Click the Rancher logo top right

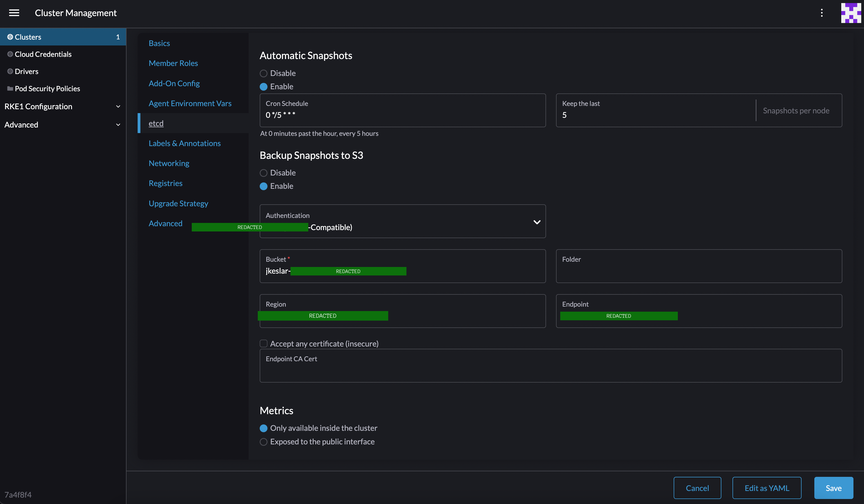coord(851,13)
